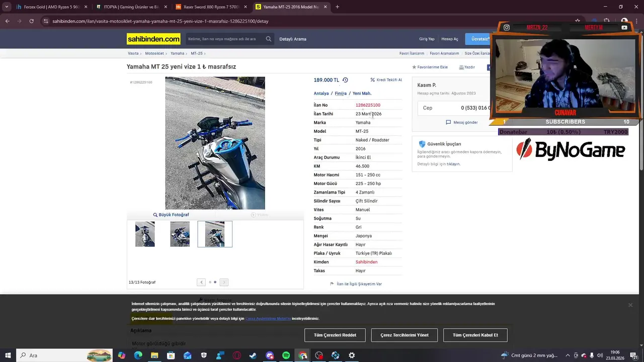Click the Yeni Mah. location link
The width and height of the screenshot is (644, 362).
pyautogui.click(x=362, y=94)
